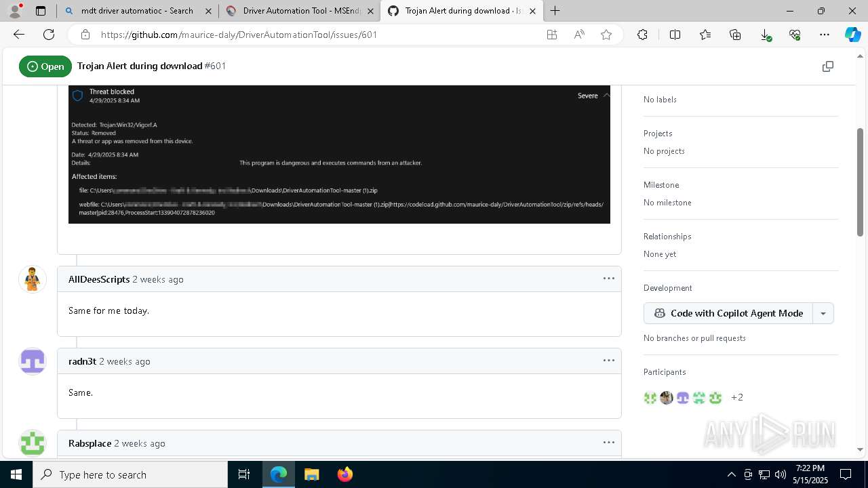Open the volume control tray icon
This screenshot has width=868, height=488.
[780, 474]
